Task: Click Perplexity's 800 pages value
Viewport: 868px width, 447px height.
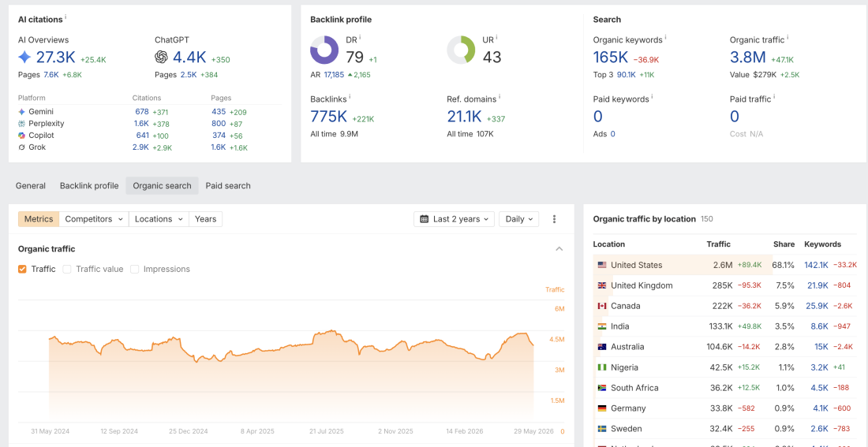Action: (x=219, y=123)
